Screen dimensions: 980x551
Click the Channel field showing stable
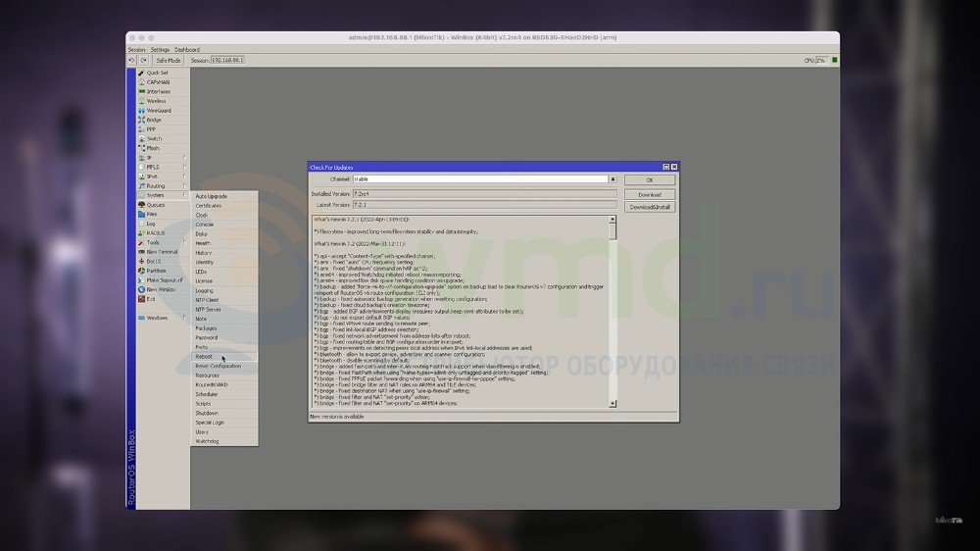(x=480, y=178)
